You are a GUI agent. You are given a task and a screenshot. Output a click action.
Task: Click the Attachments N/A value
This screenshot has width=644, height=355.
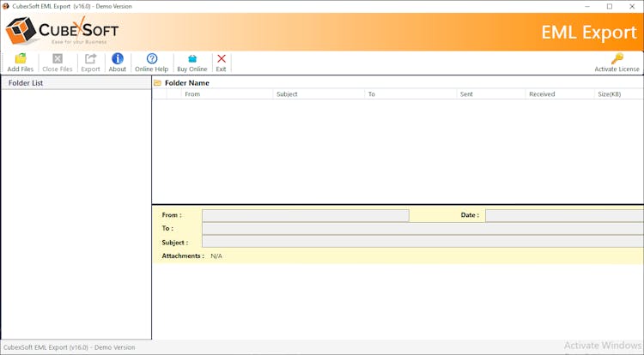pyautogui.click(x=216, y=256)
